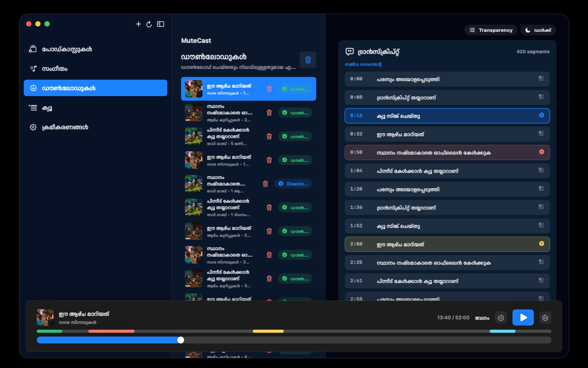This screenshot has height=368, width=588.
Task: Click the 420 segments count
Action: [x=533, y=52]
